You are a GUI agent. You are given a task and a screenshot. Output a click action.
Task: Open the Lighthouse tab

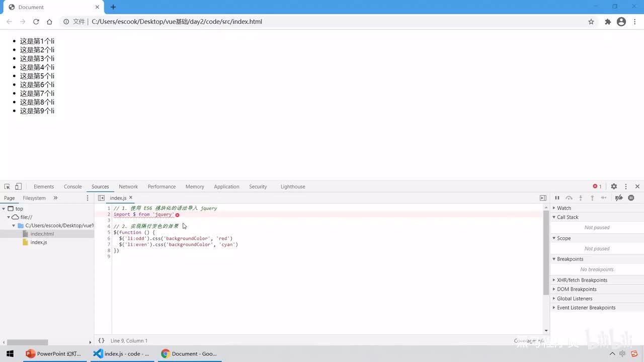coord(293,187)
